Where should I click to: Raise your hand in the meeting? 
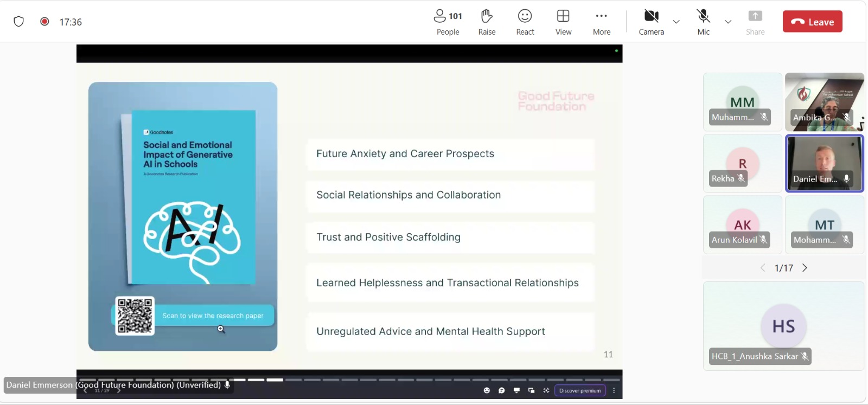pos(487,22)
